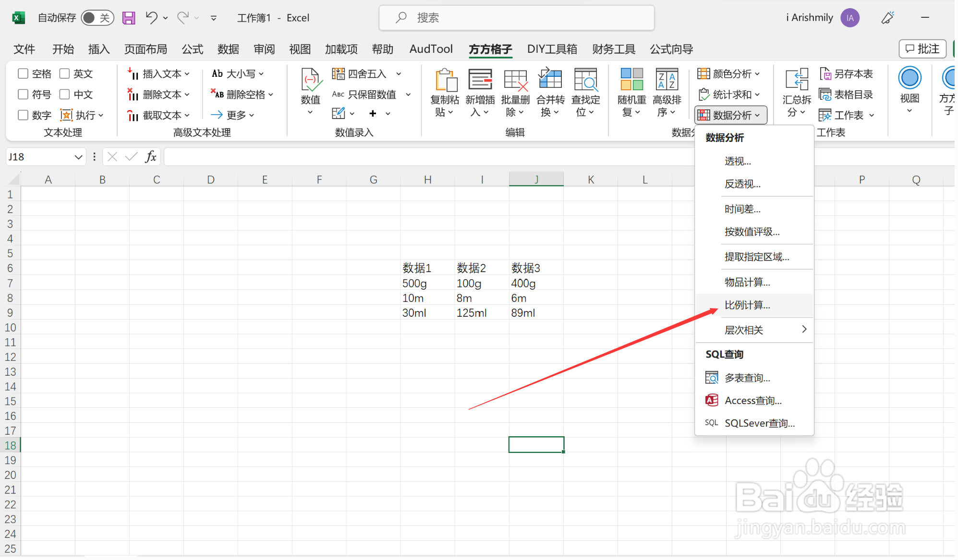Click the Excel app logo icon
This screenshot has height=560, width=958.
18,18
